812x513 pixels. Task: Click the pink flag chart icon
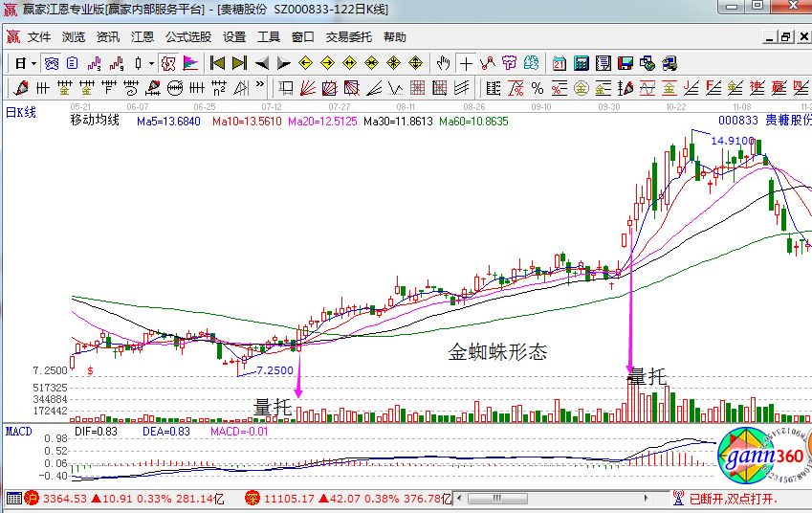point(190,63)
